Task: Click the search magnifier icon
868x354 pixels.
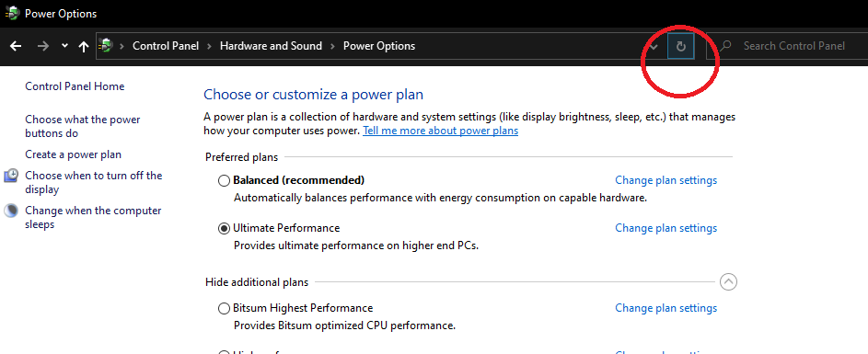Action: tap(725, 46)
